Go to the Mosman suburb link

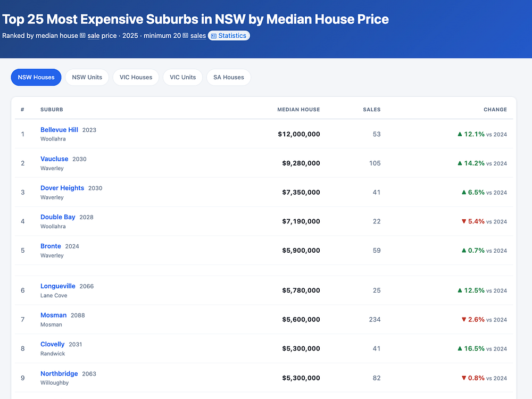(x=53, y=315)
